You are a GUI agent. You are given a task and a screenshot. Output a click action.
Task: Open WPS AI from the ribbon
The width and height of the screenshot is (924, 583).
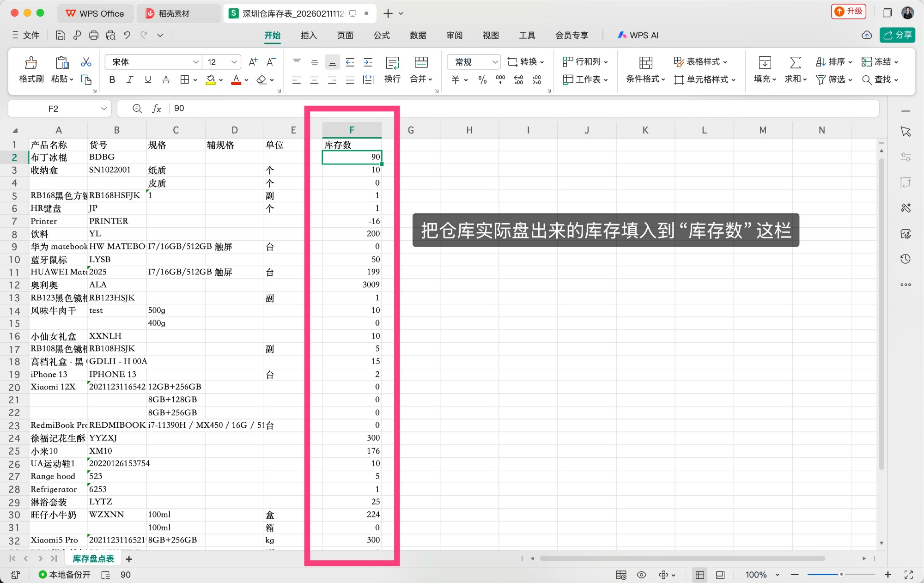tap(638, 35)
